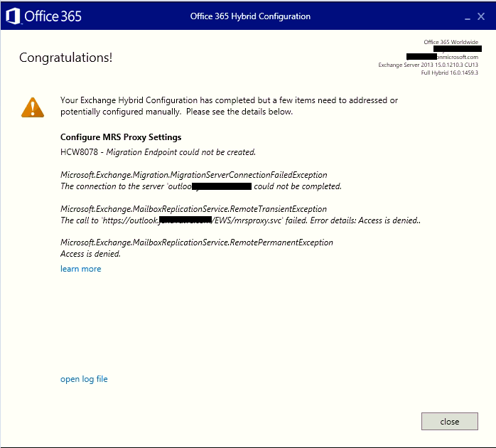The width and height of the screenshot is (496, 448).
Task: Click the HCW8078 error code line
Action: click(158, 152)
